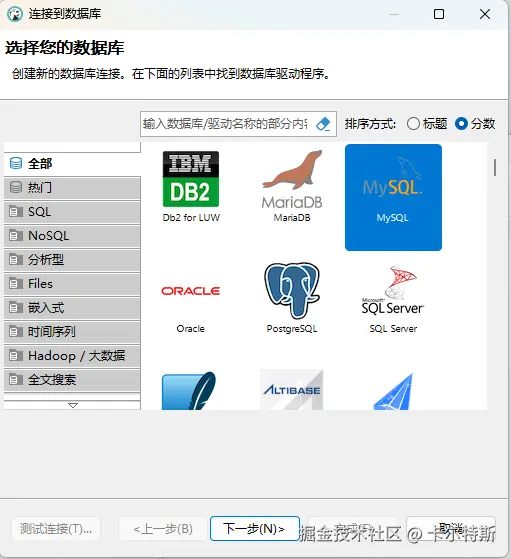Close the 连接到数据库 dialog
Image resolution: width=511 pixels, height=559 pixels.
(x=485, y=14)
